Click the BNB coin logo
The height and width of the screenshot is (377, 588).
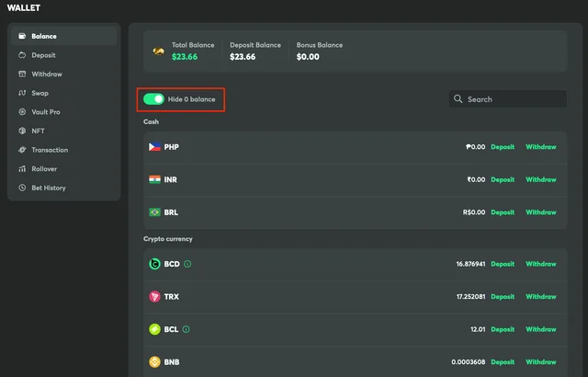pyautogui.click(x=154, y=361)
